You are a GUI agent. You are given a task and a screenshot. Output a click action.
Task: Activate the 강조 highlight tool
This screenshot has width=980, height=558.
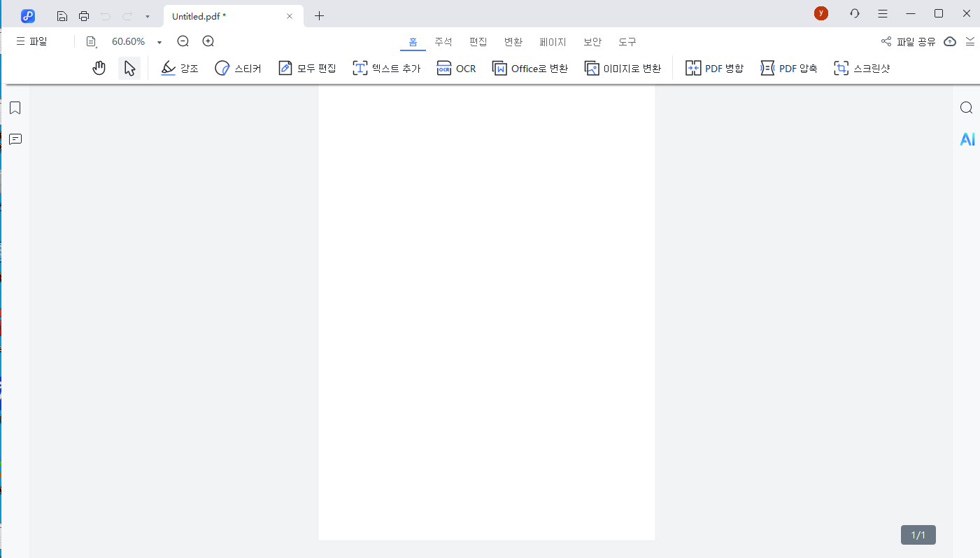(179, 67)
